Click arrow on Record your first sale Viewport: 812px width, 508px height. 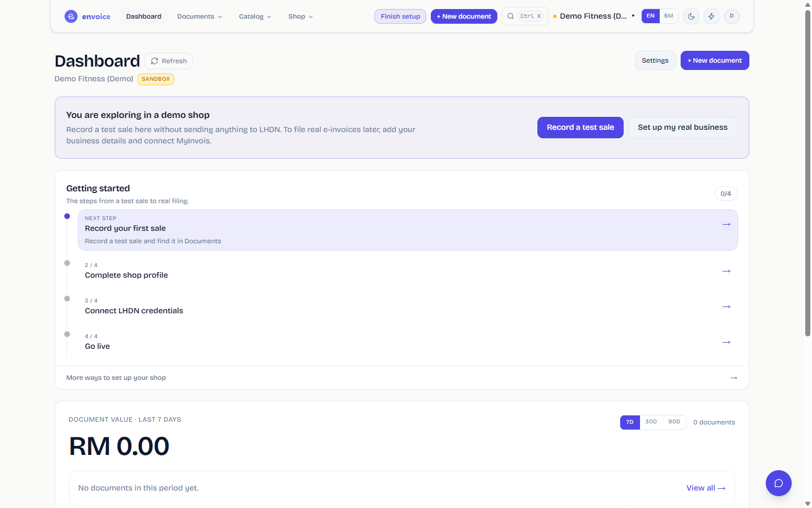point(726,224)
